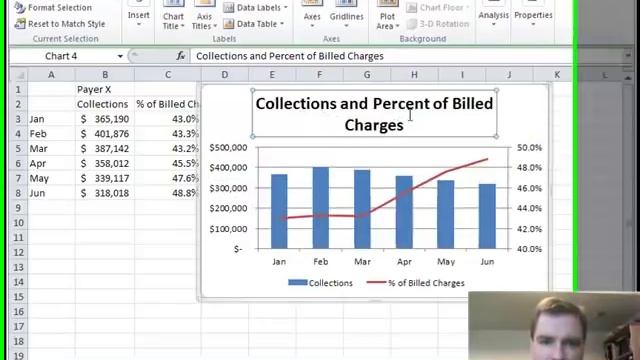Click cell with value 318,018
The width and height of the screenshot is (640, 360).
tap(105, 193)
